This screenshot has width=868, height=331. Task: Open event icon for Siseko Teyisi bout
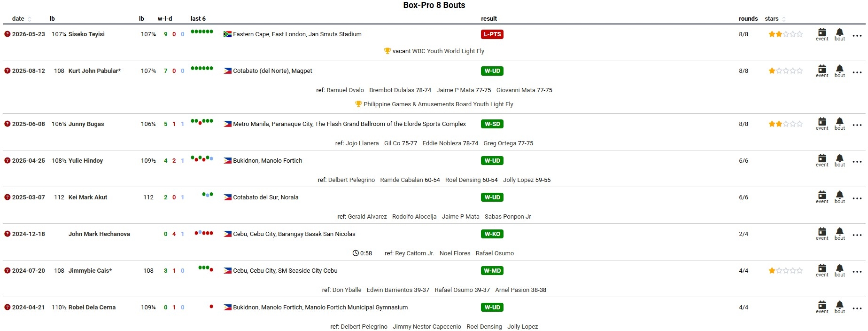pyautogui.click(x=822, y=34)
